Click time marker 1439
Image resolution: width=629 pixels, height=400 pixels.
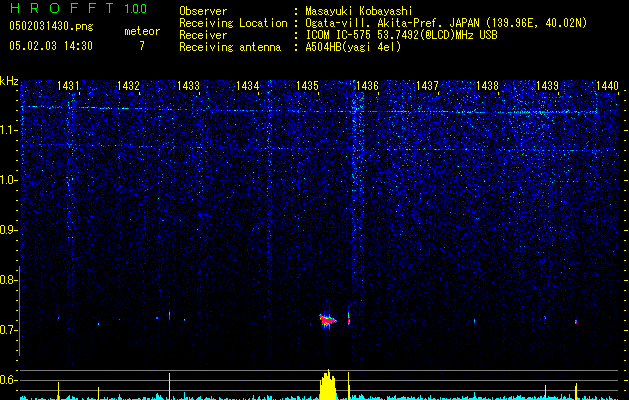[547, 85]
